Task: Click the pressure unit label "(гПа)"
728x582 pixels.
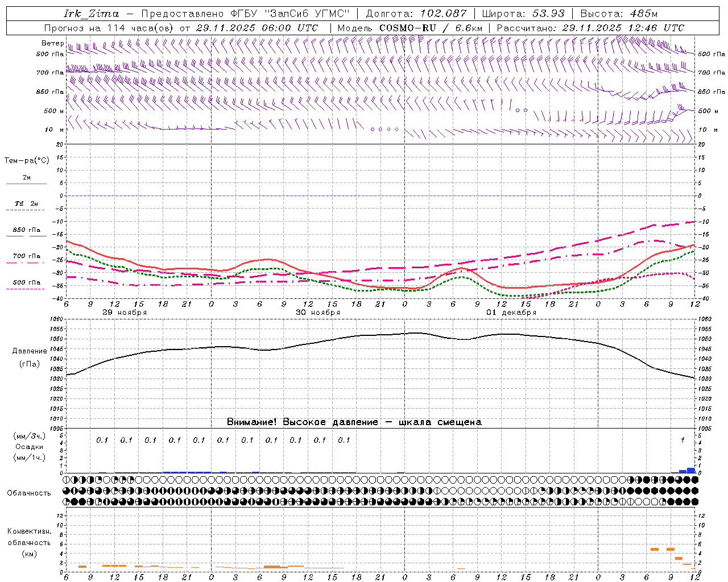Action: point(30,364)
